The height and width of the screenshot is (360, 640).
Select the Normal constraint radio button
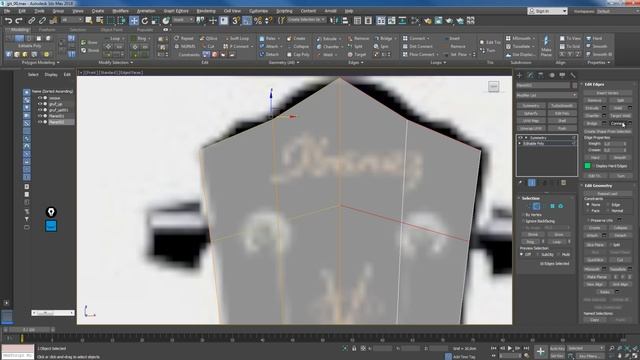[x=608, y=211]
